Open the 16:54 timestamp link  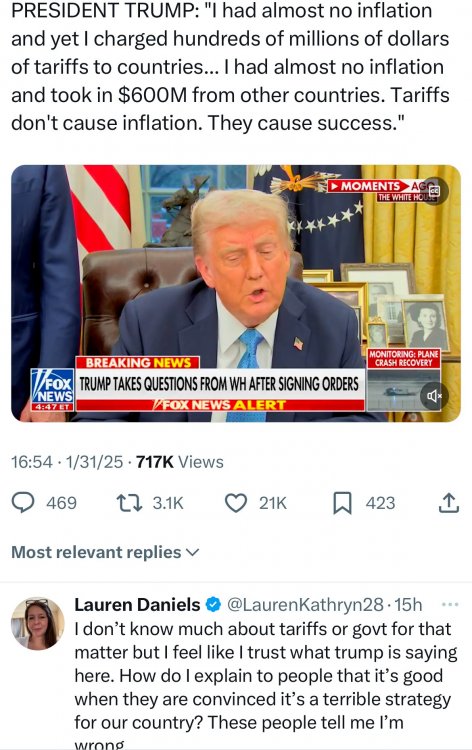pyautogui.click(x=32, y=462)
